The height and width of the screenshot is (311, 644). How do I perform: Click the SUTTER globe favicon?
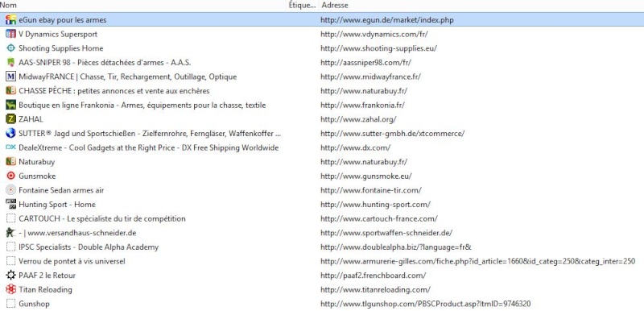pos(11,134)
